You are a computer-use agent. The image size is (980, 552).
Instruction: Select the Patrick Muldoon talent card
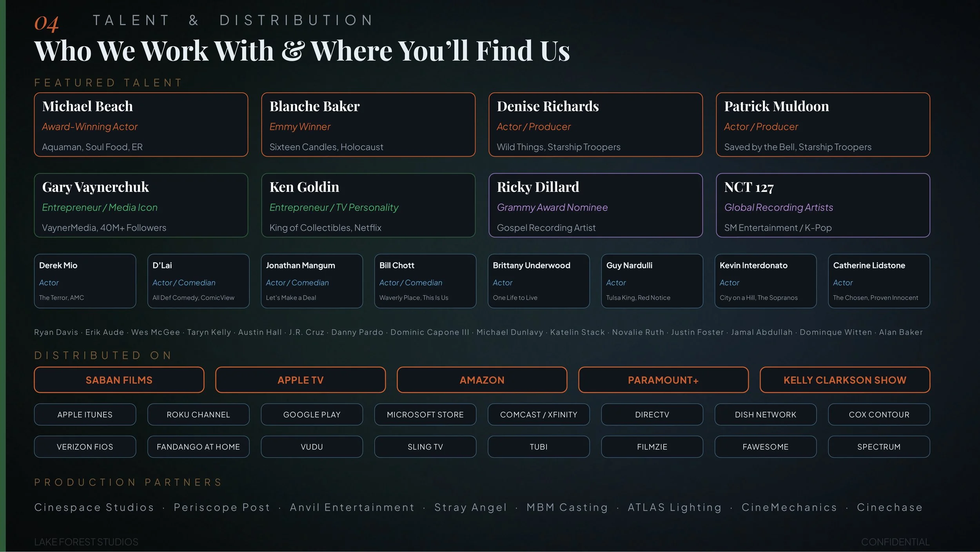click(823, 125)
